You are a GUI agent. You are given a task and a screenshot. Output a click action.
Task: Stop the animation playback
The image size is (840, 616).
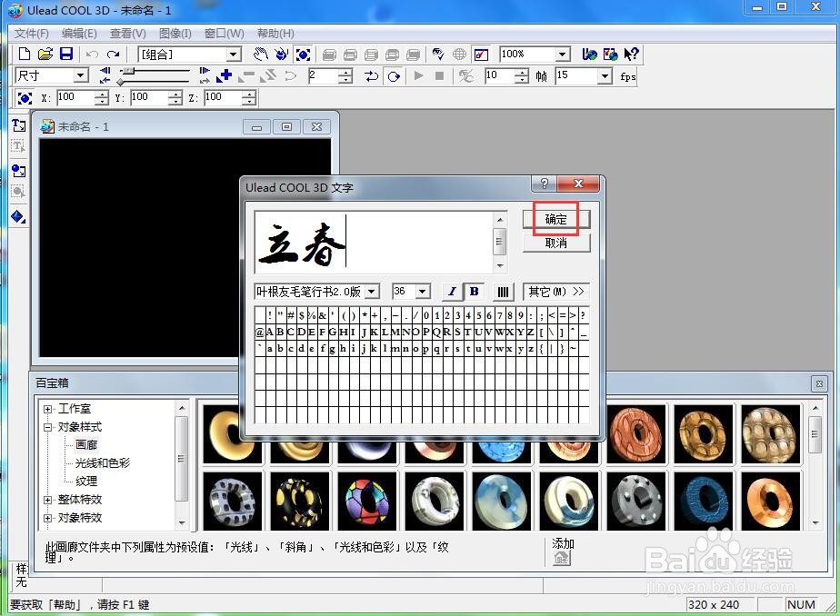pos(439,76)
